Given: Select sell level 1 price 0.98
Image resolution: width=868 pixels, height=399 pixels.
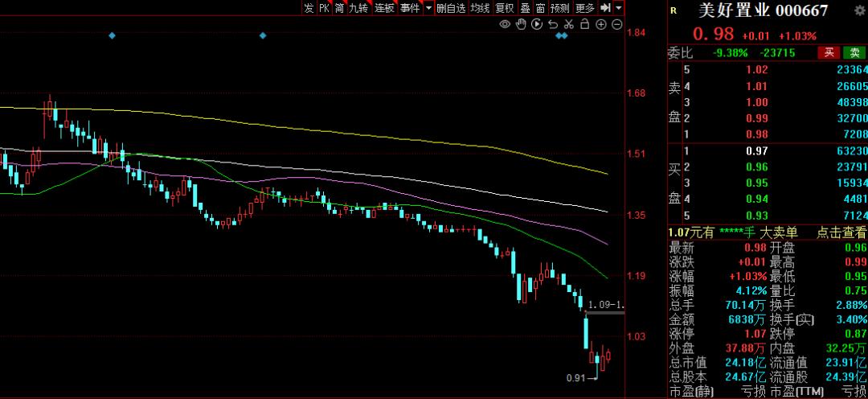Looking at the screenshot, I should tap(758, 134).
